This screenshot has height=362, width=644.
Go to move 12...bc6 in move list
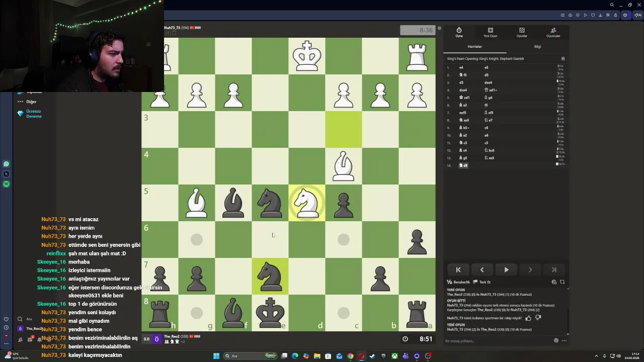(x=490, y=150)
